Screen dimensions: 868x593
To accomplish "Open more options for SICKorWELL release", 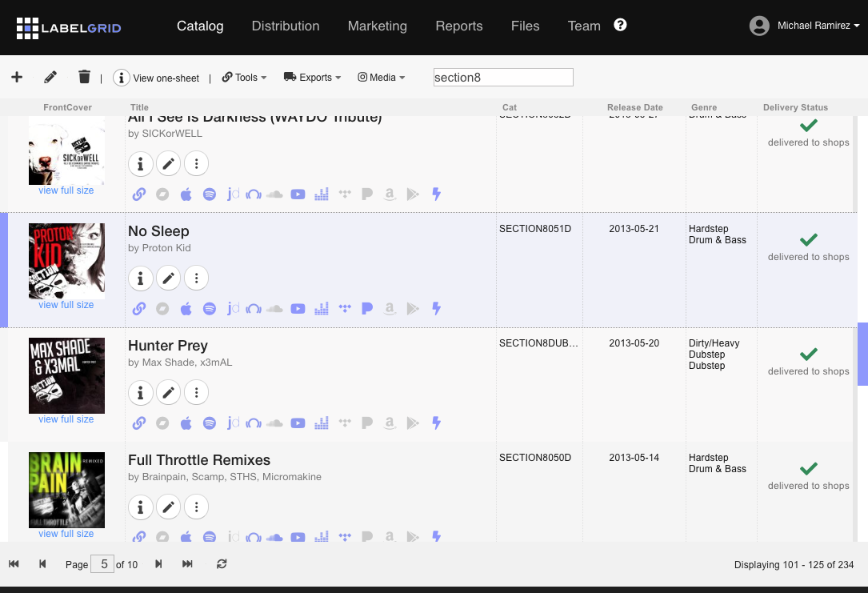I will [x=197, y=164].
